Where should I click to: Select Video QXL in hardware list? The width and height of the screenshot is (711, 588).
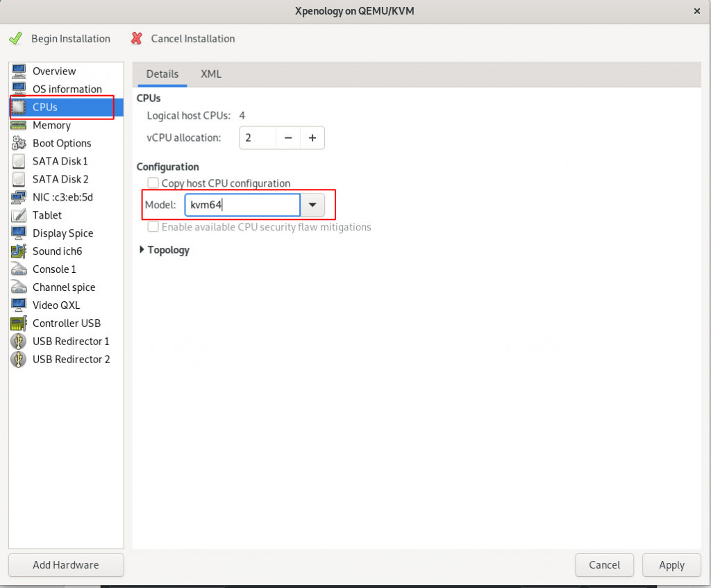[66, 305]
